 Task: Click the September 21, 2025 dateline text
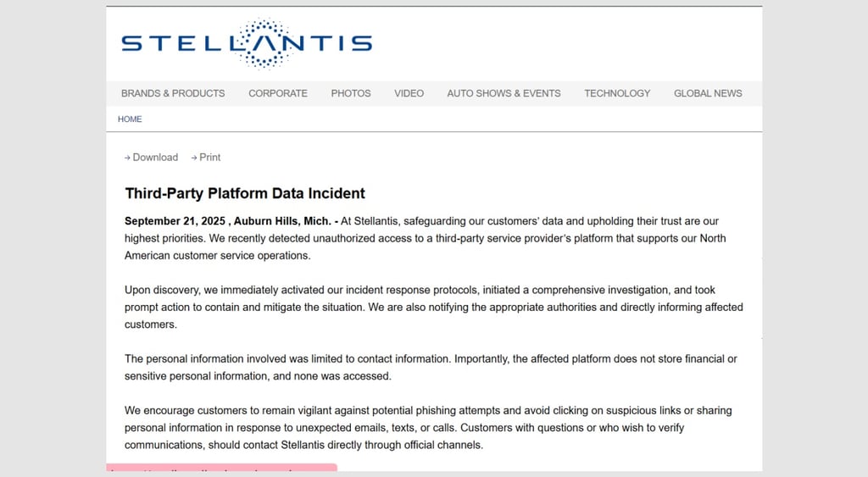tap(175, 221)
